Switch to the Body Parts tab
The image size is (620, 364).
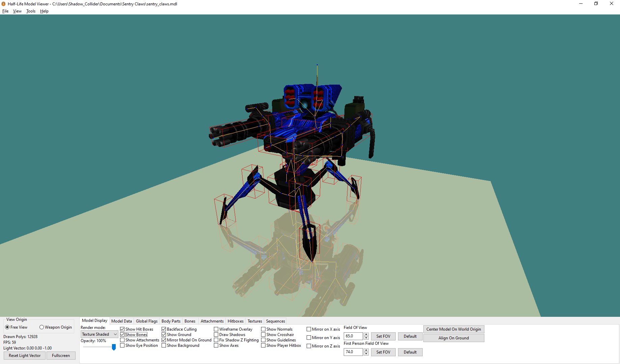coord(171,321)
